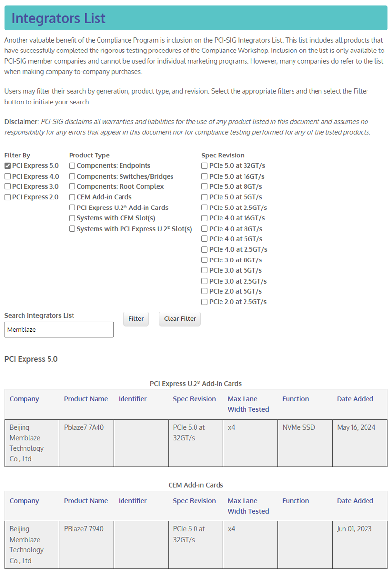Sort U.2 Add-in Cards table by Function
Viewport: 392px width, 572px height.
(x=295, y=399)
